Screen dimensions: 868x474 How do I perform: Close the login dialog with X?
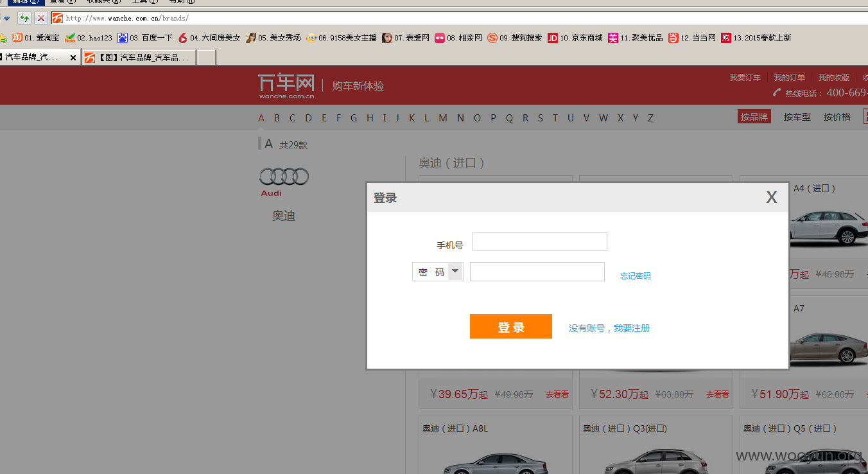tap(772, 197)
